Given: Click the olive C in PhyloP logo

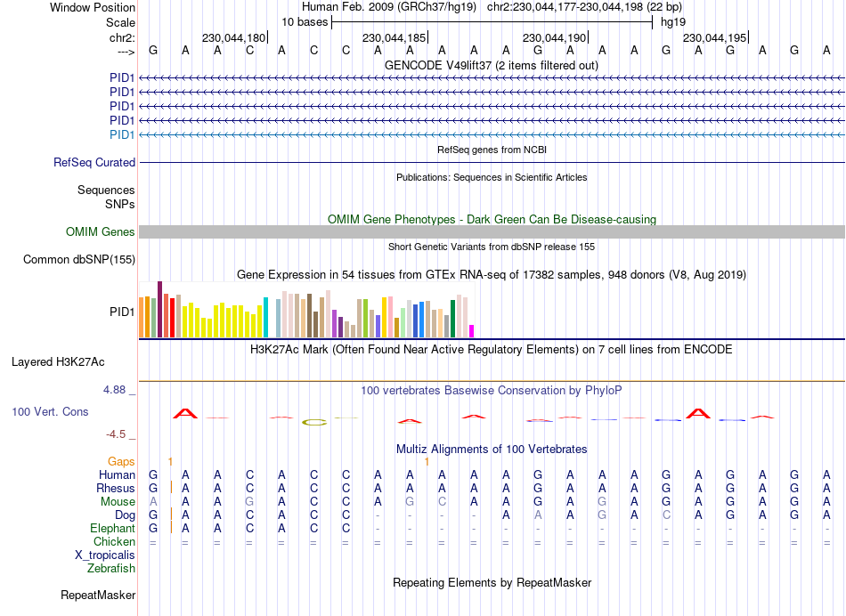Looking at the screenshot, I should pyautogui.click(x=314, y=422).
